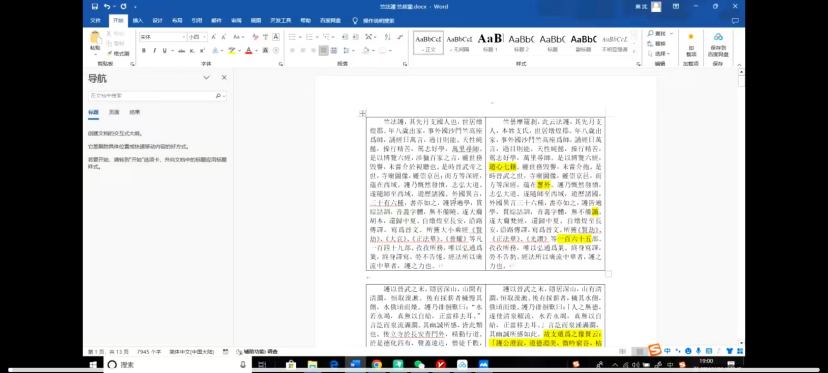Open the Add-ins button

pyautogui.click(x=691, y=44)
